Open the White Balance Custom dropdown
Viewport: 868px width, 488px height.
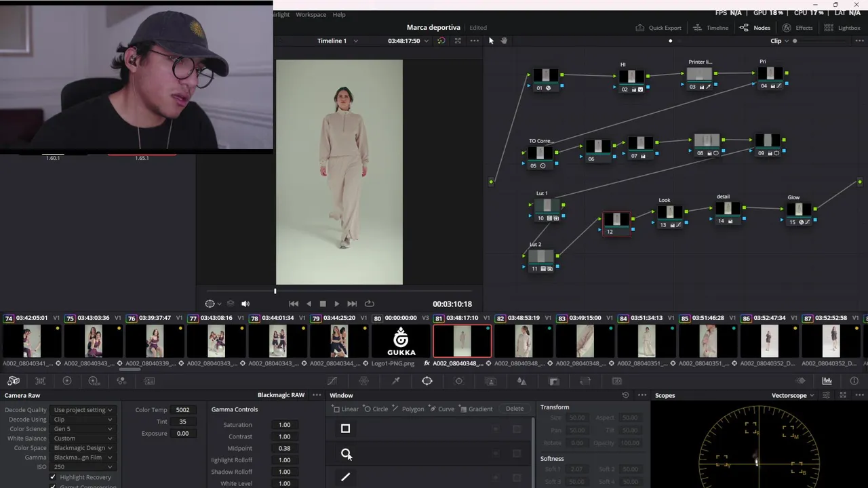click(83, 439)
